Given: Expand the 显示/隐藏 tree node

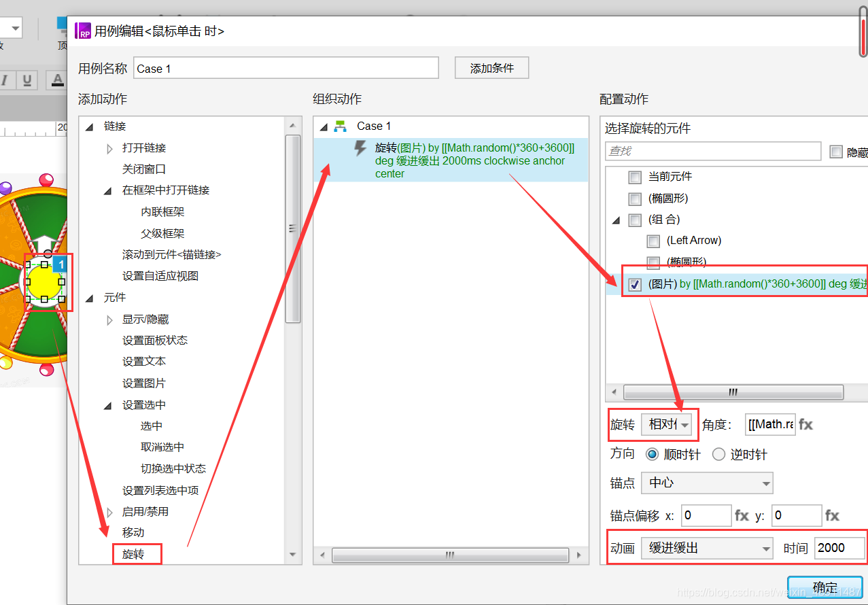Looking at the screenshot, I should [109, 319].
